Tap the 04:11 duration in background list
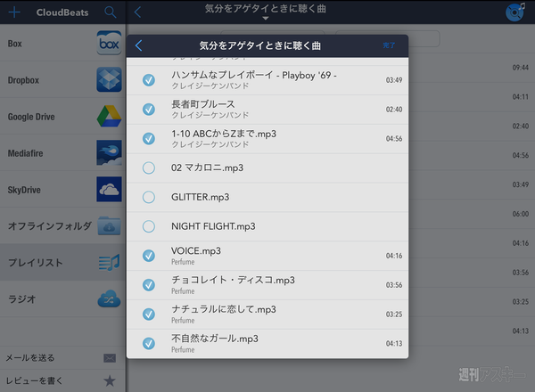535x392 pixels. [x=521, y=97]
